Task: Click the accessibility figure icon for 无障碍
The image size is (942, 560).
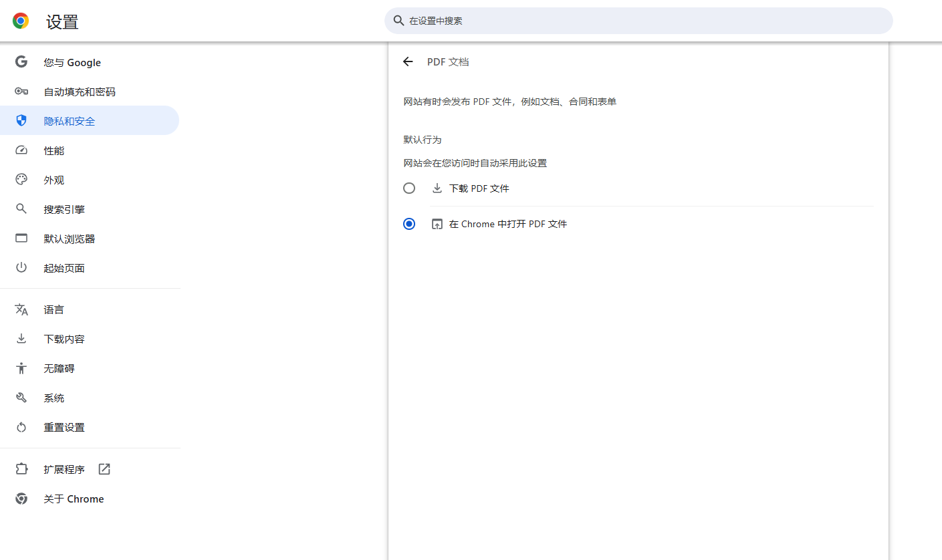Action: point(21,368)
